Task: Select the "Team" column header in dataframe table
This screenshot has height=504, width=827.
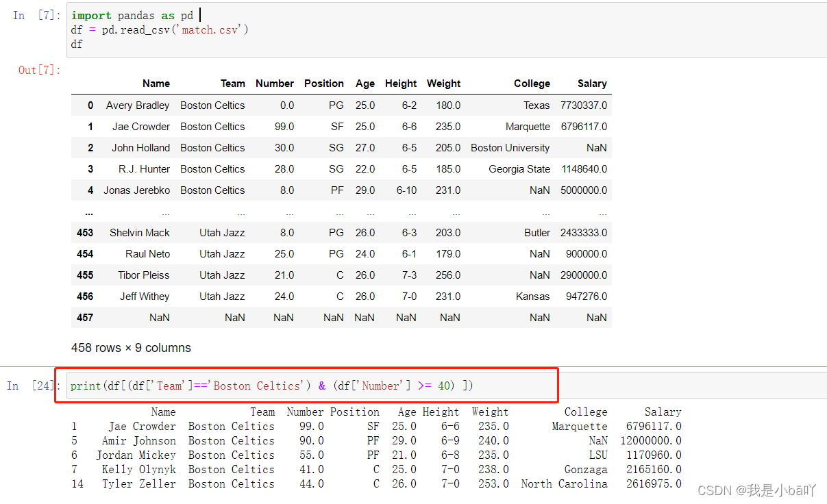Action: 233,84
